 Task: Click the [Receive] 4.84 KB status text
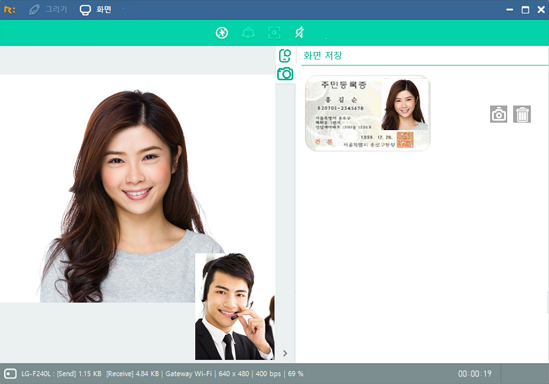pyautogui.click(x=133, y=374)
